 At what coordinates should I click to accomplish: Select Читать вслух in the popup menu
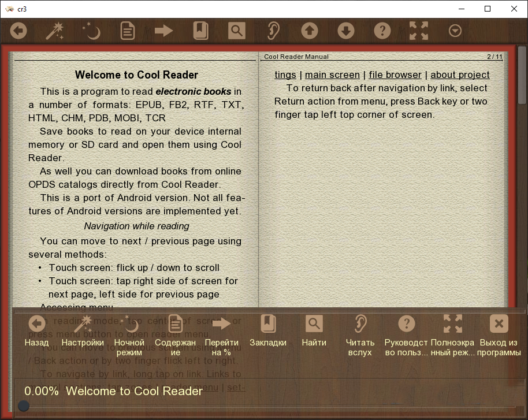point(360,336)
